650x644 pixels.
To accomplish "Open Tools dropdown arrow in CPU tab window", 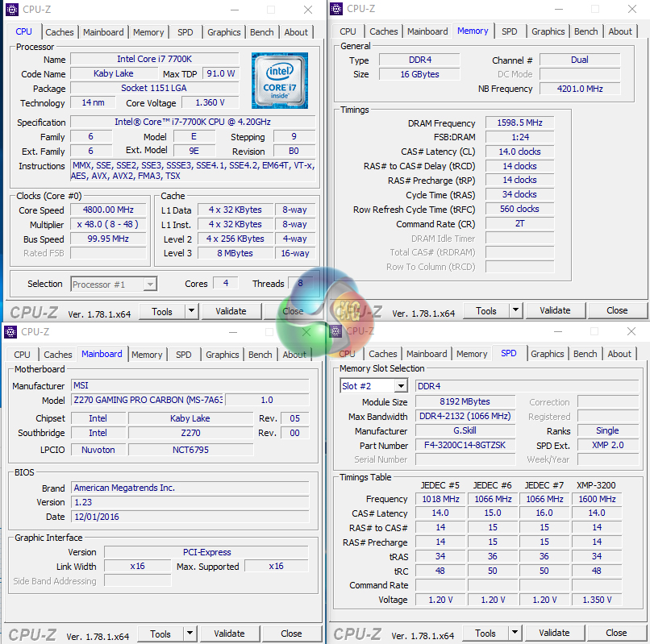I will tap(192, 311).
